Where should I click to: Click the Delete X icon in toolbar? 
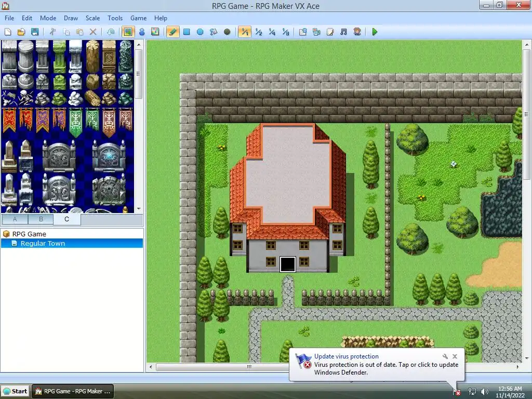[x=93, y=32]
